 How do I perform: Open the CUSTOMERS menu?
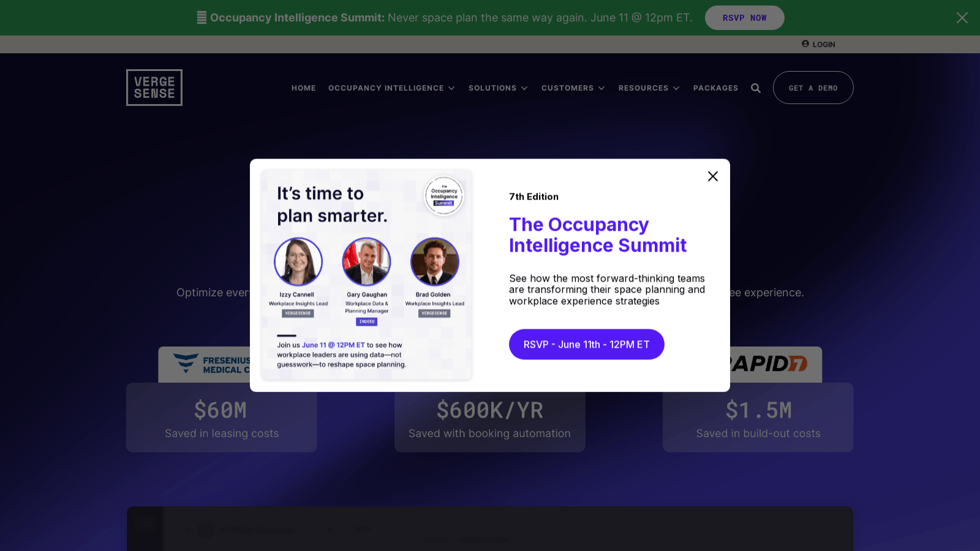click(x=567, y=88)
